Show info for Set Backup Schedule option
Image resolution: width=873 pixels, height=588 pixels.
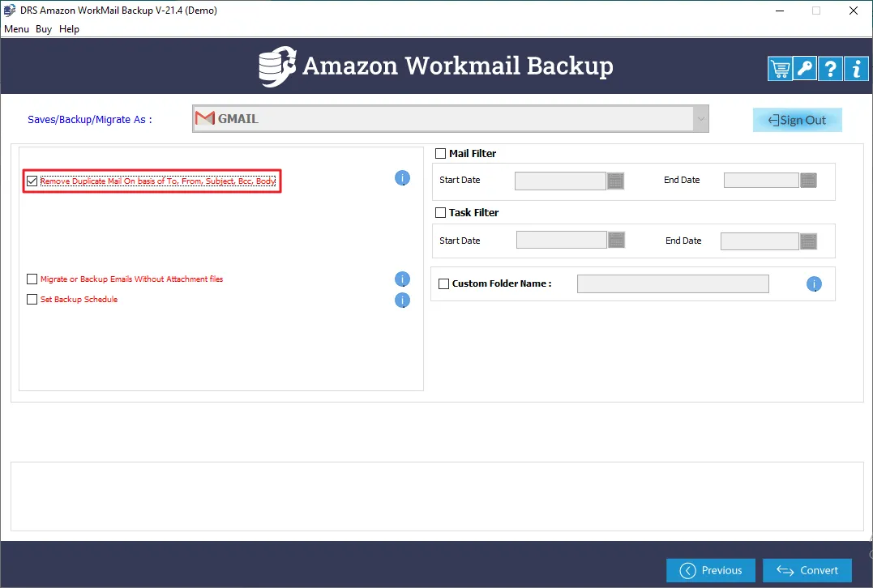tap(402, 300)
